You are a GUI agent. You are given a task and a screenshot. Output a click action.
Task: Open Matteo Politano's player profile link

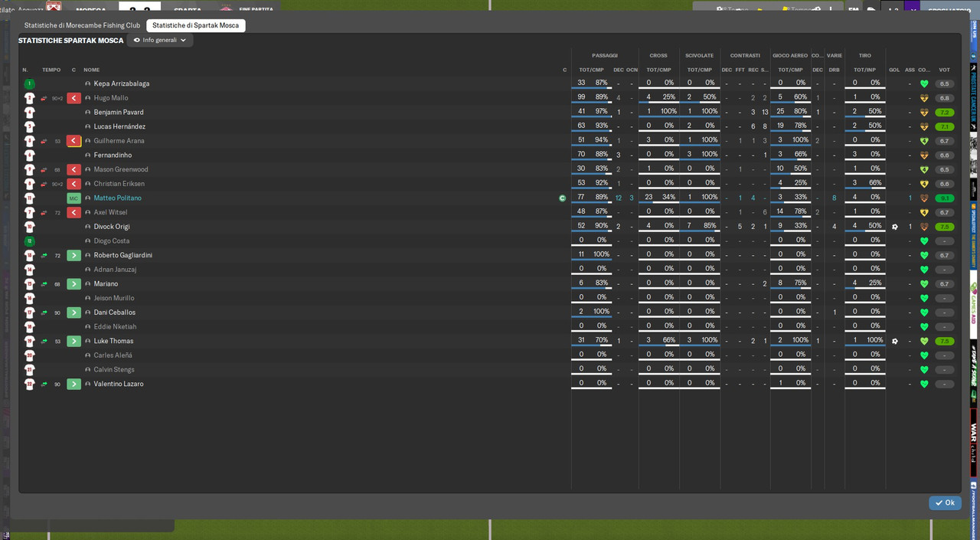(x=117, y=198)
